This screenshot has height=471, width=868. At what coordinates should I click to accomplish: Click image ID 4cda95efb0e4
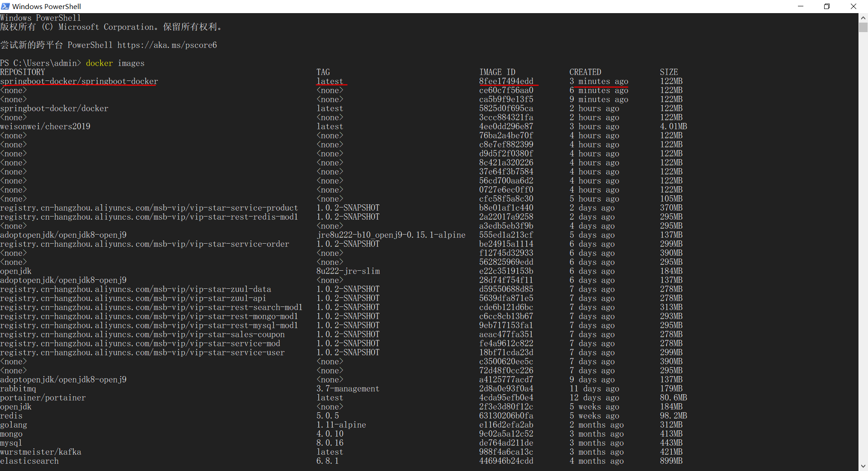coord(506,398)
